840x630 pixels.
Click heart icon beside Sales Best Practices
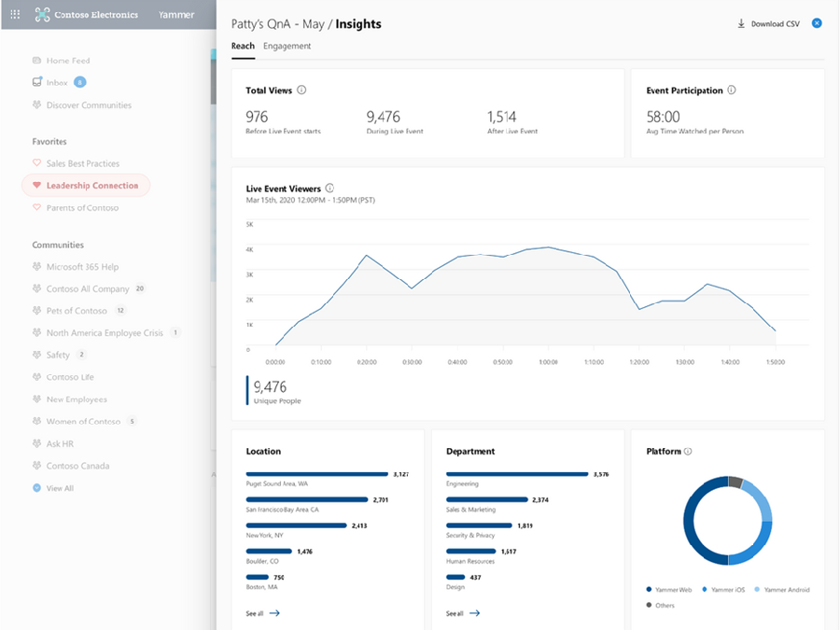click(x=36, y=162)
